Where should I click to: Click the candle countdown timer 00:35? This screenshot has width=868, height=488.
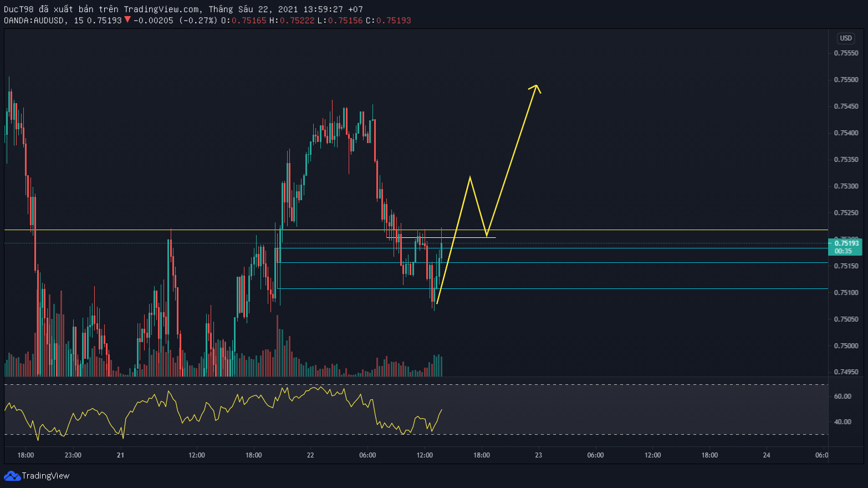(x=843, y=251)
